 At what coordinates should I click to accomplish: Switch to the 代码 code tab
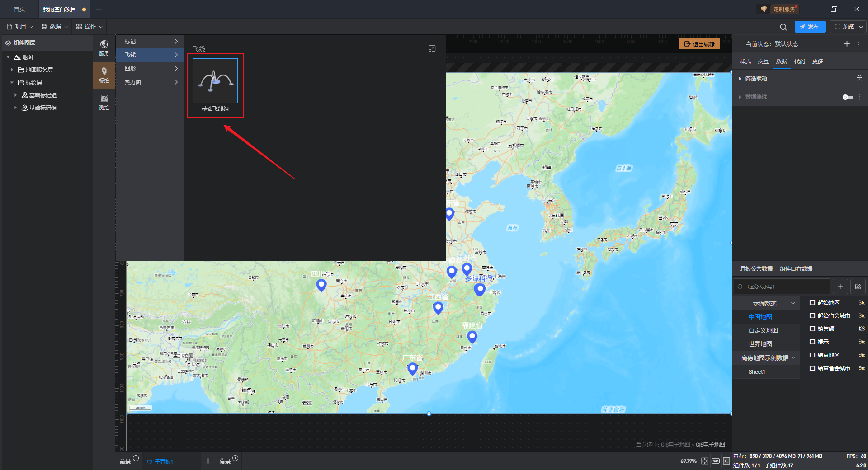(x=800, y=61)
